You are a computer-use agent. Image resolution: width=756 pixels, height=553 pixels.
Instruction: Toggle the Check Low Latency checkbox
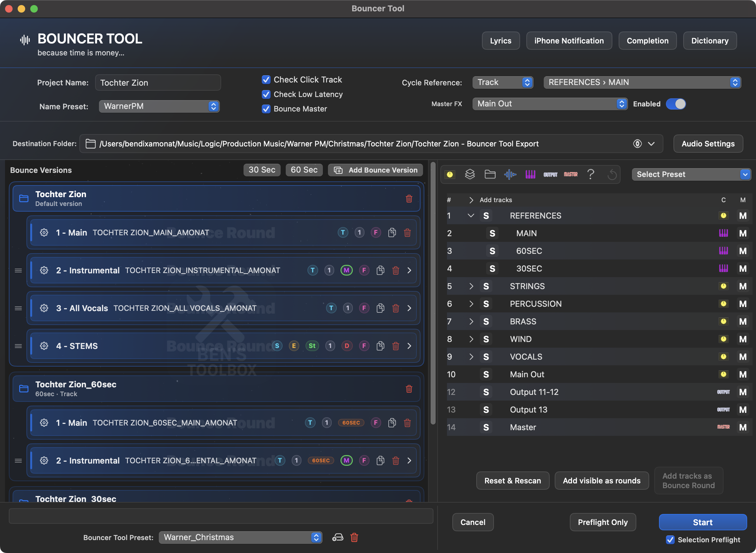coord(266,94)
